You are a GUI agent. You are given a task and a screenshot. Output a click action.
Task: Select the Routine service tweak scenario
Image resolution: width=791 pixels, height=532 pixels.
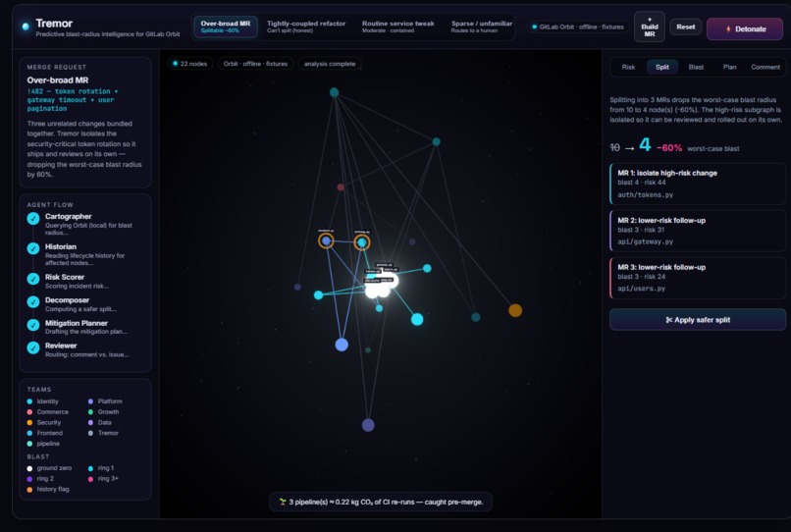pos(398,27)
